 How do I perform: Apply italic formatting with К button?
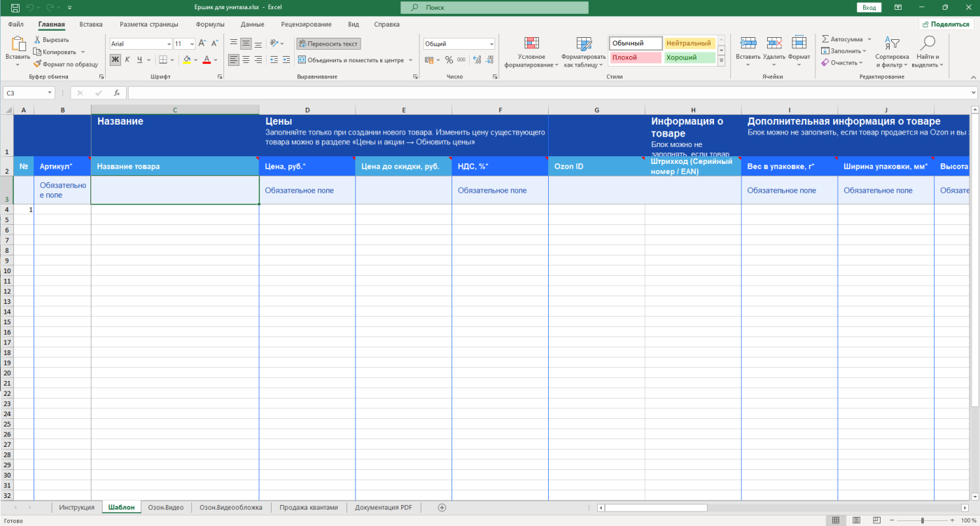(127, 60)
